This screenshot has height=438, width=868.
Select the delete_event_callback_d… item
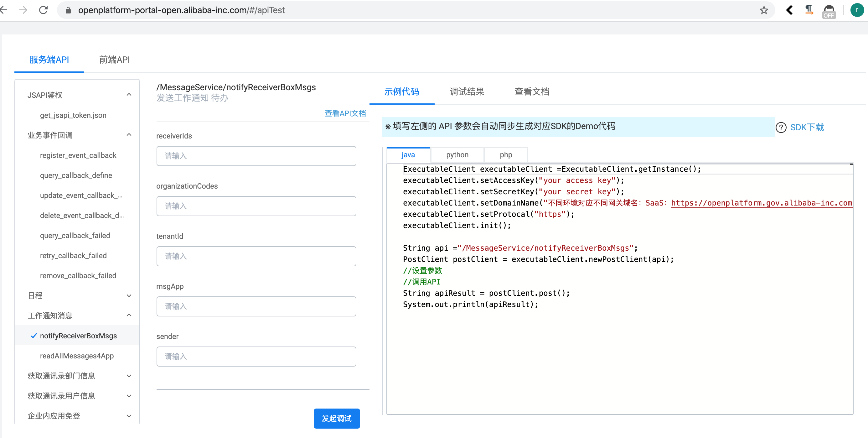(82, 216)
